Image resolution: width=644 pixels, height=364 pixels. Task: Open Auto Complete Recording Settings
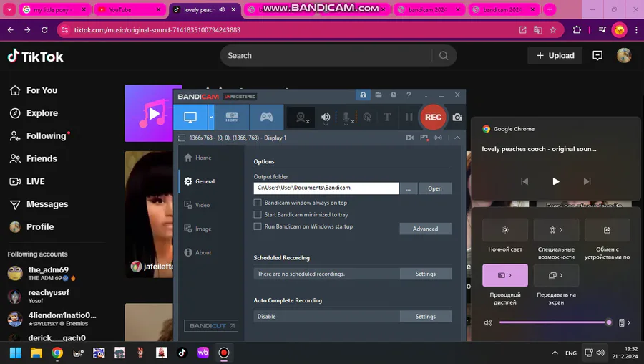[426, 317]
